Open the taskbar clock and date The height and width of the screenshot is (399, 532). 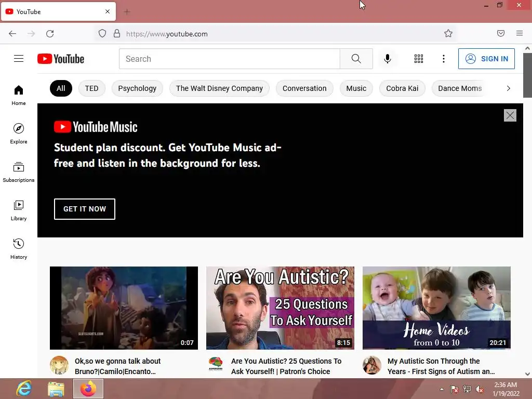[506, 389]
